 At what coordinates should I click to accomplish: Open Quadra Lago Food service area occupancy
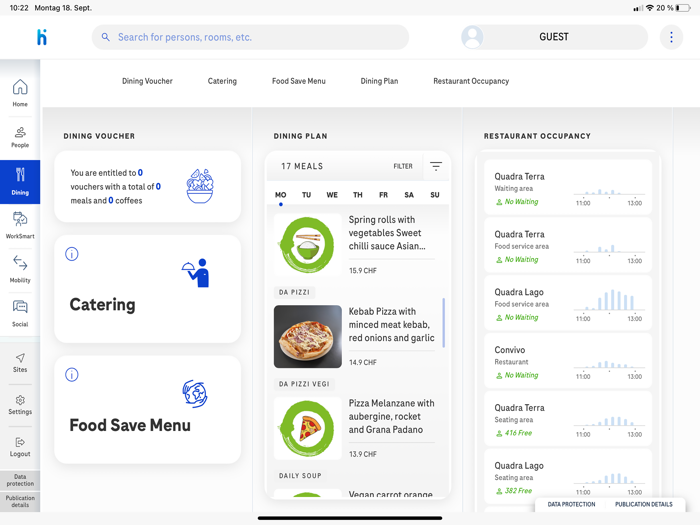568,303
